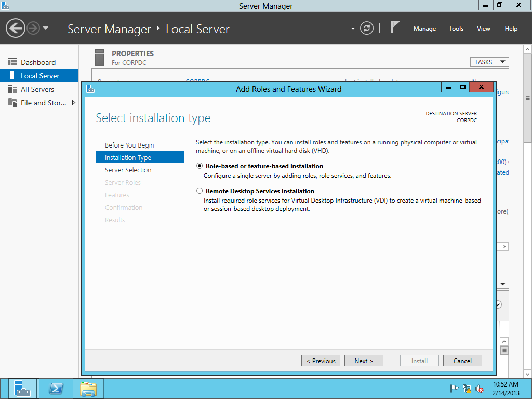Screen dimensions: 532x399
Task: Click the Next button in wizard
Action: 364,361
